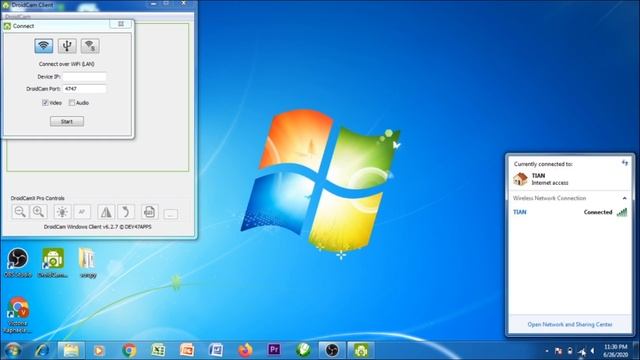Open Excel from the taskbar
Viewport: 640px width, 360px height.
[x=158, y=350]
